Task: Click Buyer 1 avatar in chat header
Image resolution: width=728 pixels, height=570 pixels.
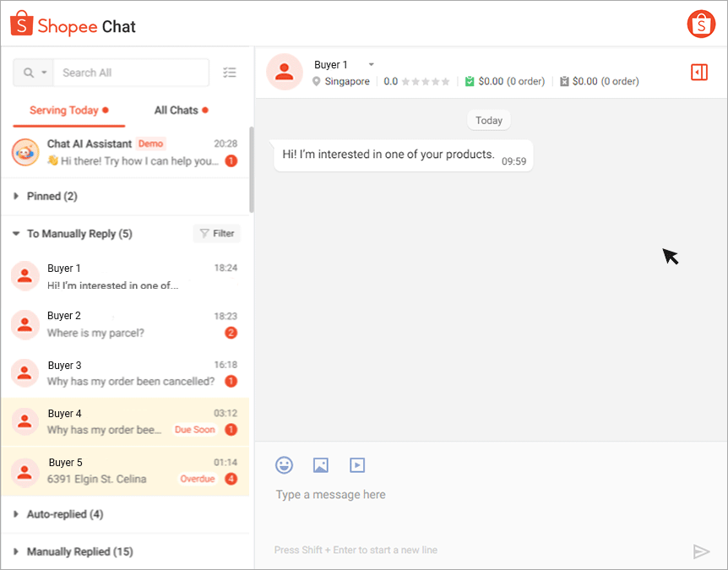Action: point(284,72)
